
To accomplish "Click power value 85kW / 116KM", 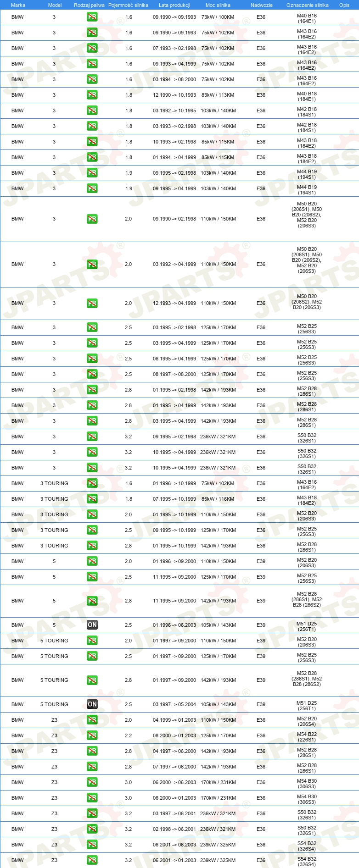I will [x=218, y=499].
